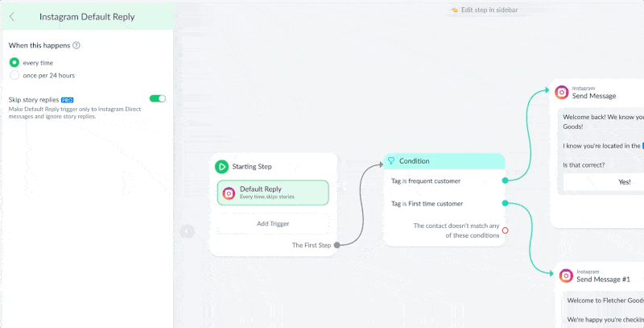Click the Send Message Instagram icon
This screenshot has height=328, width=644.
click(562, 92)
